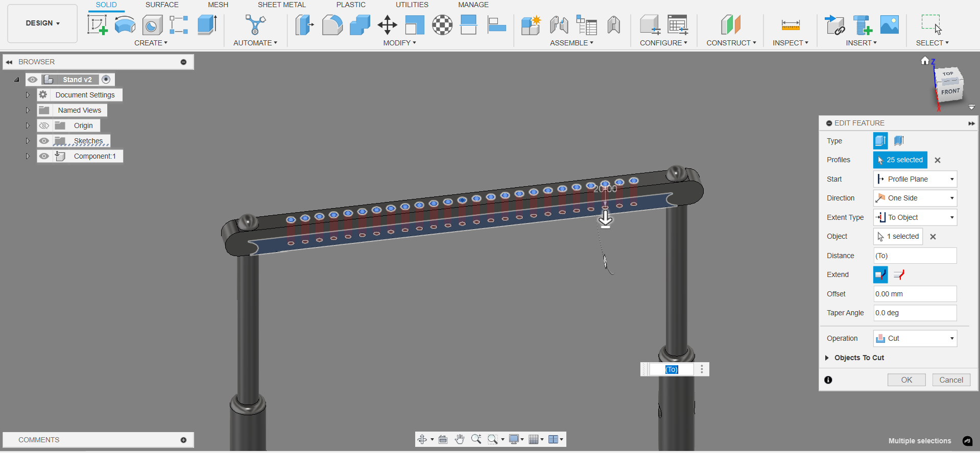
Task: Select the Split Body icon
Action: pos(468,24)
